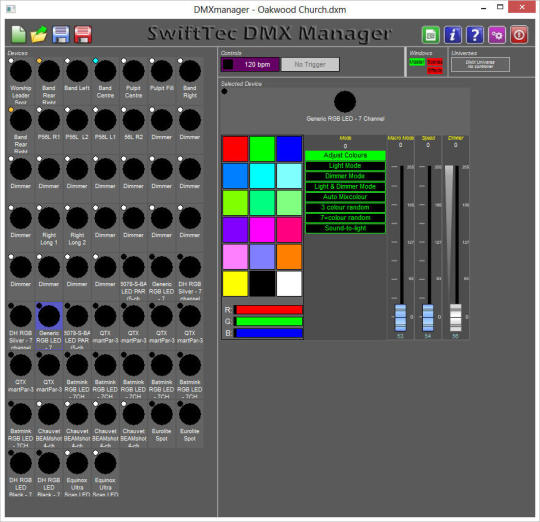The image size is (540, 522).
Task: Pick the purple colour swatch
Action: (235, 230)
